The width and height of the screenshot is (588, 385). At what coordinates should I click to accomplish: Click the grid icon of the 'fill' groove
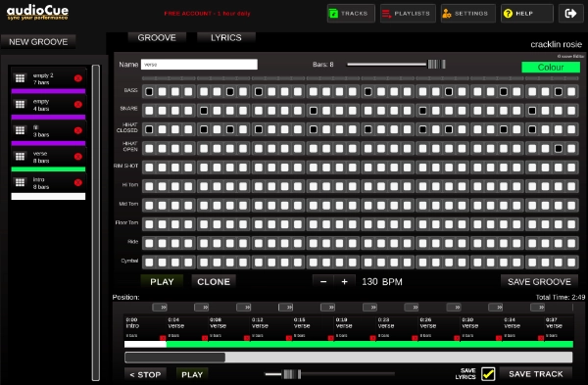point(20,130)
